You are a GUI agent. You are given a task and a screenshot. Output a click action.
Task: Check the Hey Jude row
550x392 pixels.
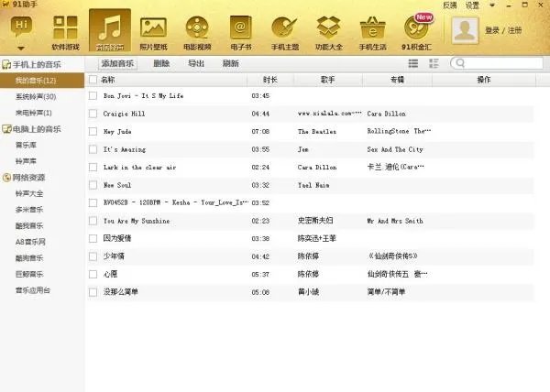(x=93, y=131)
